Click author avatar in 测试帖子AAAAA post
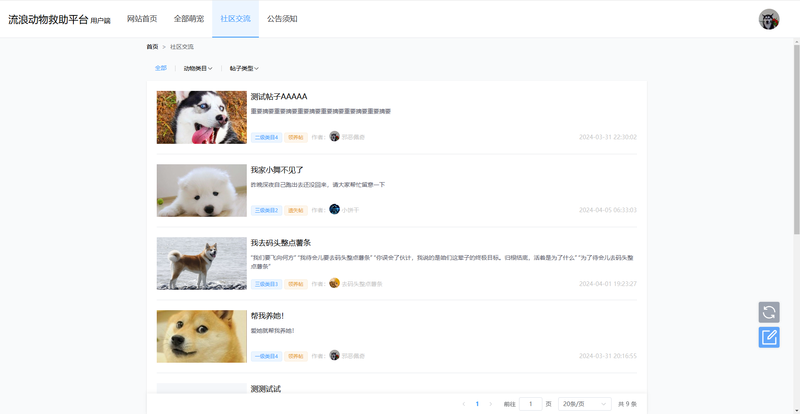800x414 pixels. click(334, 136)
